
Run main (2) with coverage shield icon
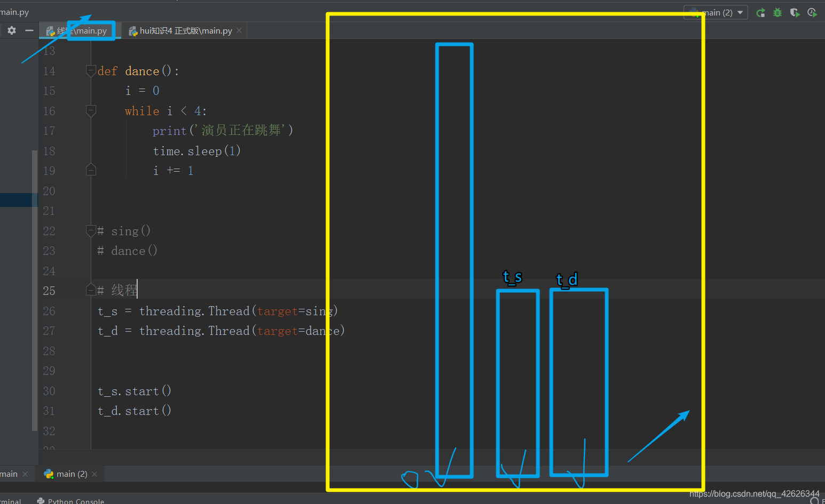(795, 12)
